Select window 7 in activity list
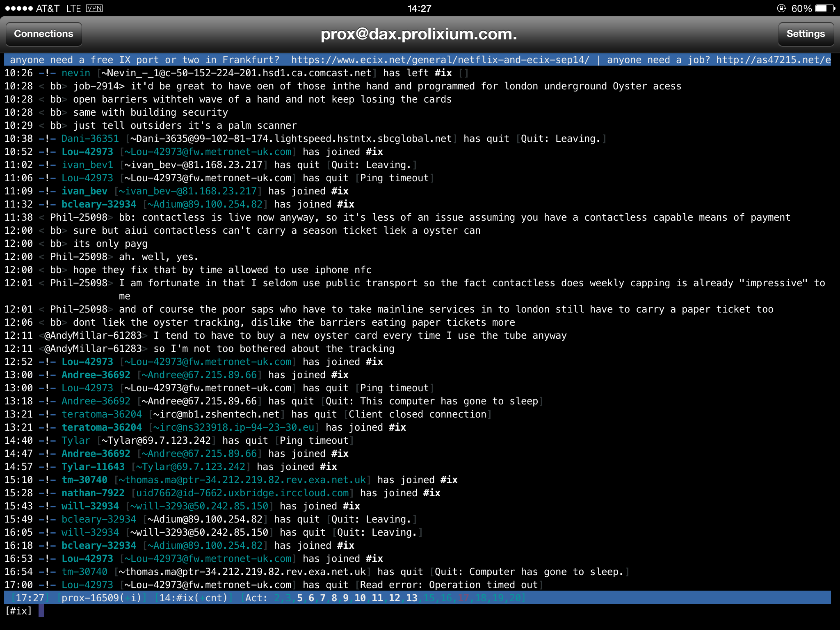Image resolution: width=840 pixels, height=630 pixels. pos(323,598)
